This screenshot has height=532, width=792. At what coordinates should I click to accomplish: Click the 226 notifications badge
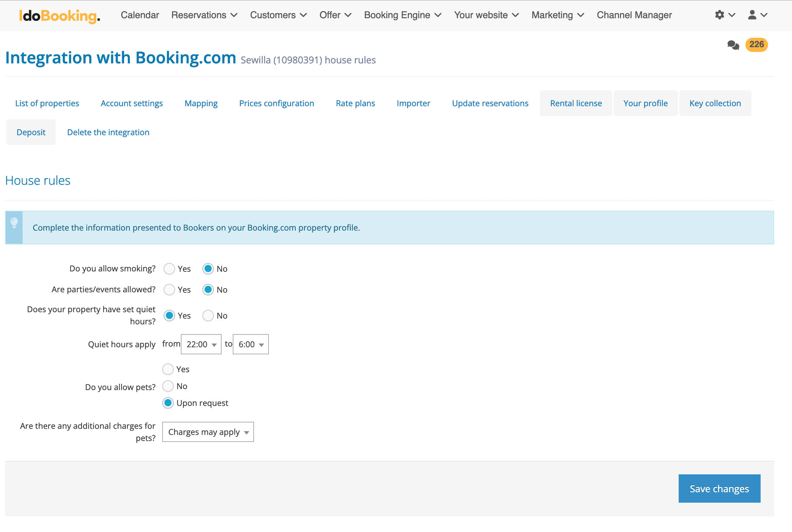click(x=756, y=45)
